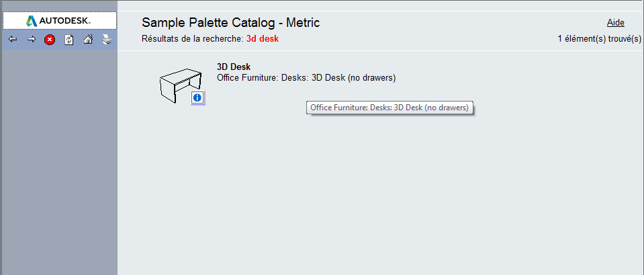Go back using the left arrow

click(12, 40)
